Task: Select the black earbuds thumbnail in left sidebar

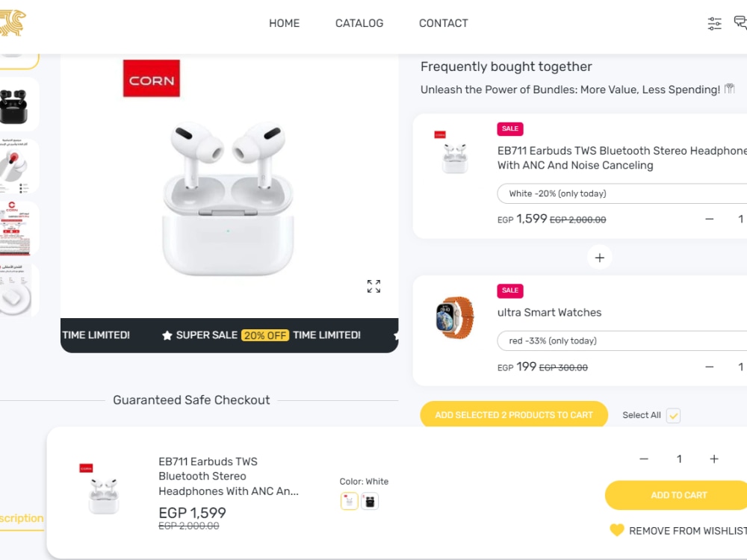Action: coord(15,103)
